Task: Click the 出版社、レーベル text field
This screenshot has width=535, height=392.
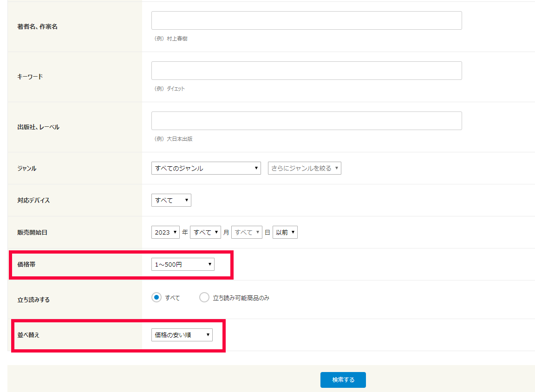Action: pos(307,121)
